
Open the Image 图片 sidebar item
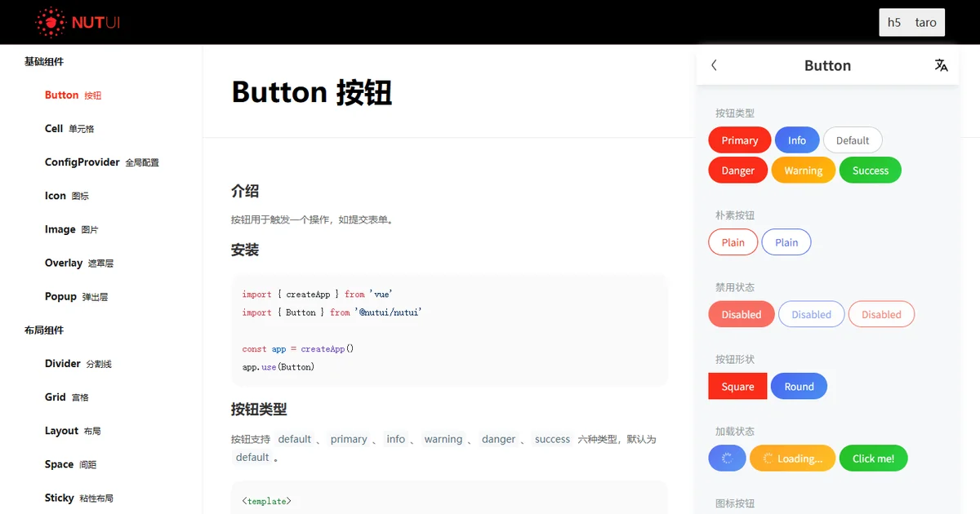(x=72, y=229)
